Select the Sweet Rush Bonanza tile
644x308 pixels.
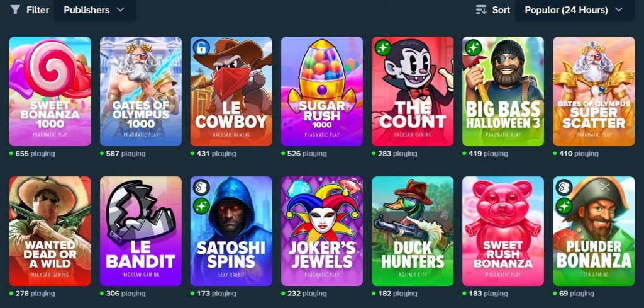pyautogui.click(x=502, y=231)
